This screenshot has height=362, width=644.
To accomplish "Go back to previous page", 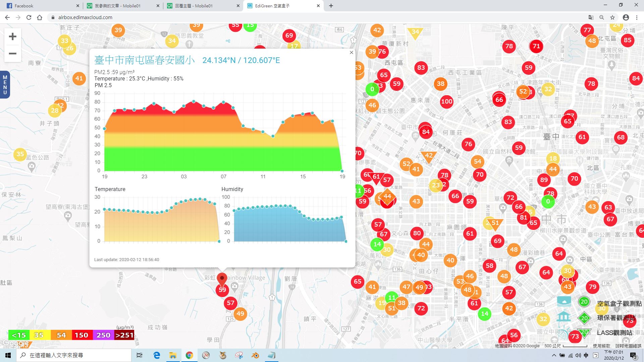I will tap(7, 17).
